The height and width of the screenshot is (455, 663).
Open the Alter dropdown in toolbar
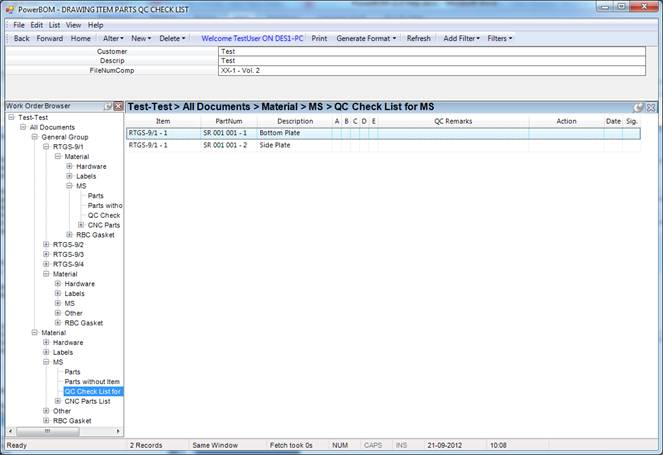[113, 38]
